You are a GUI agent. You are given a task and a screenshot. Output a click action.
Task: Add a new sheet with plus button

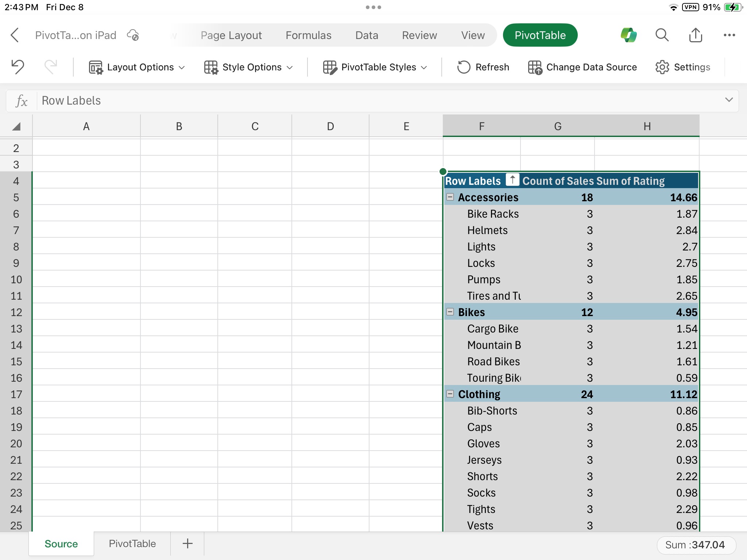click(x=187, y=543)
